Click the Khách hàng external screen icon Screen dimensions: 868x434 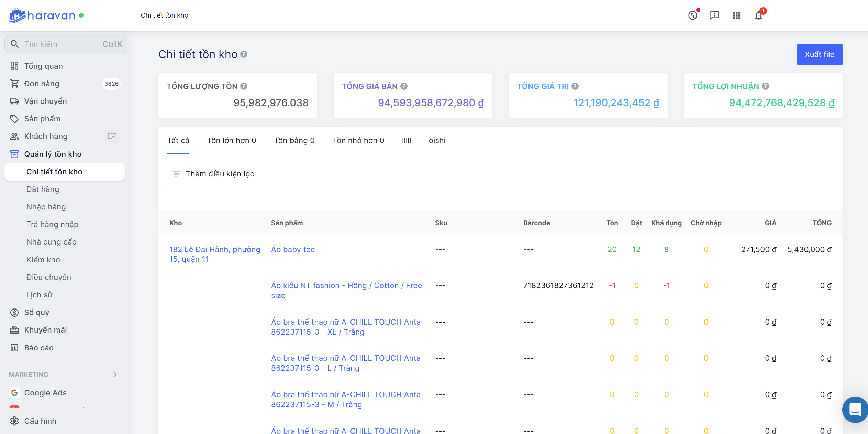tap(112, 136)
